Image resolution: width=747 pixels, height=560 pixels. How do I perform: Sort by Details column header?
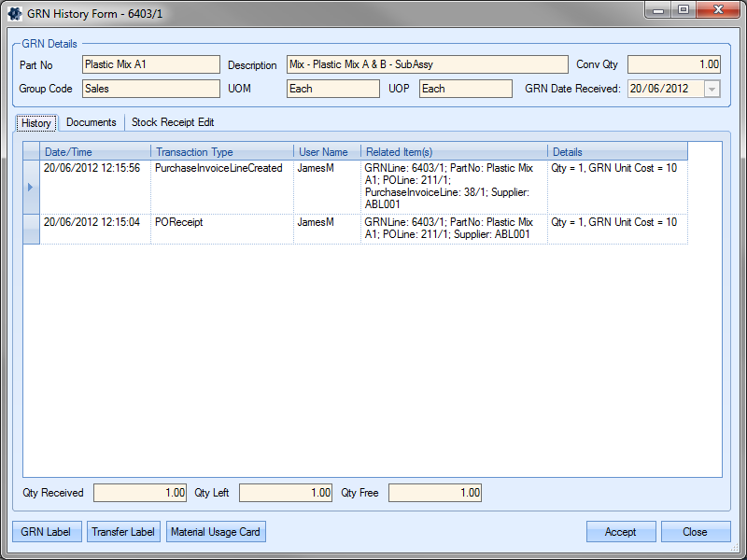[x=618, y=151]
